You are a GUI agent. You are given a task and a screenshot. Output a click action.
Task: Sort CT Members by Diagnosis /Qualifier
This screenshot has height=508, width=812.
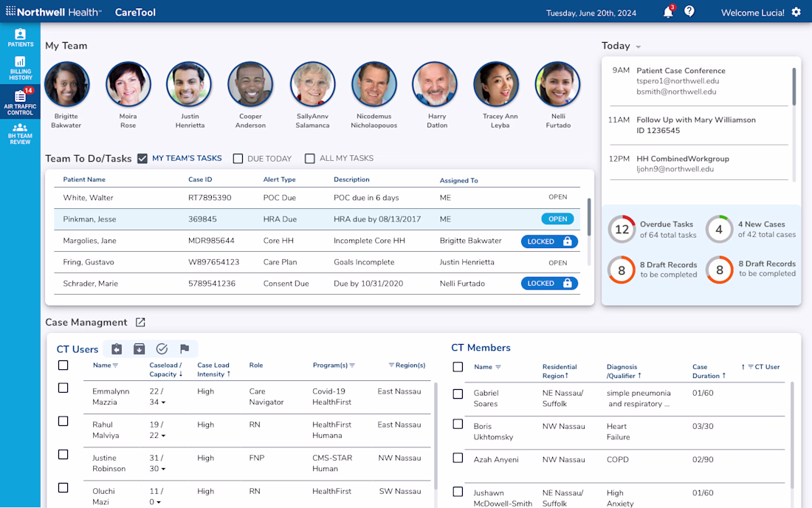coord(639,375)
